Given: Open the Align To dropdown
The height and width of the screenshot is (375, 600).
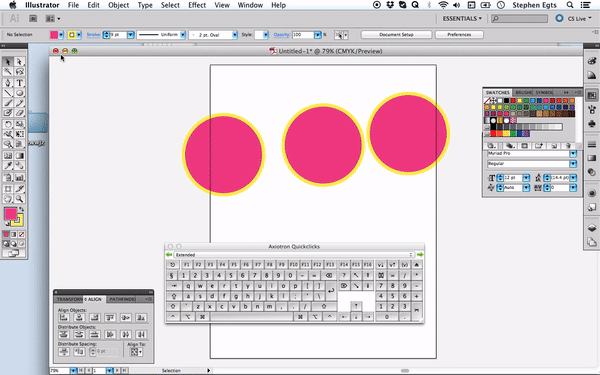Looking at the screenshot, I should click(x=136, y=352).
